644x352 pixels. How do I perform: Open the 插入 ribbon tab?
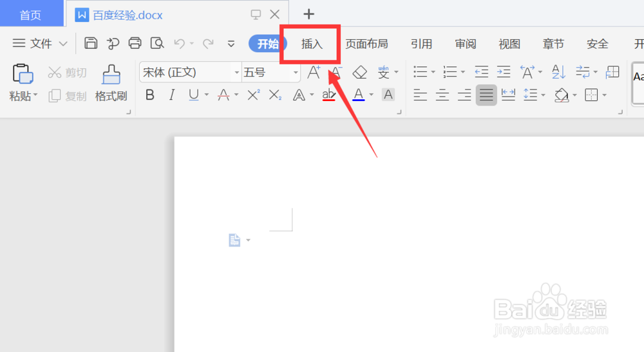(x=312, y=44)
